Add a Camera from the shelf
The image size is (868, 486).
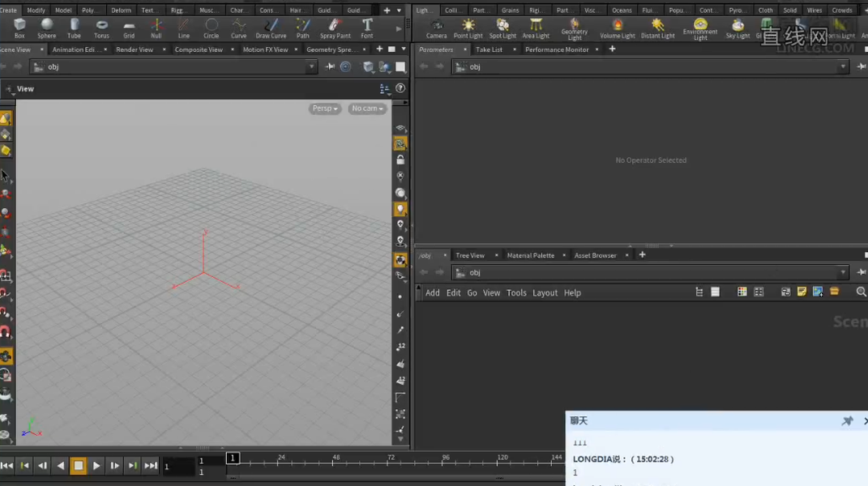(436, 28)
